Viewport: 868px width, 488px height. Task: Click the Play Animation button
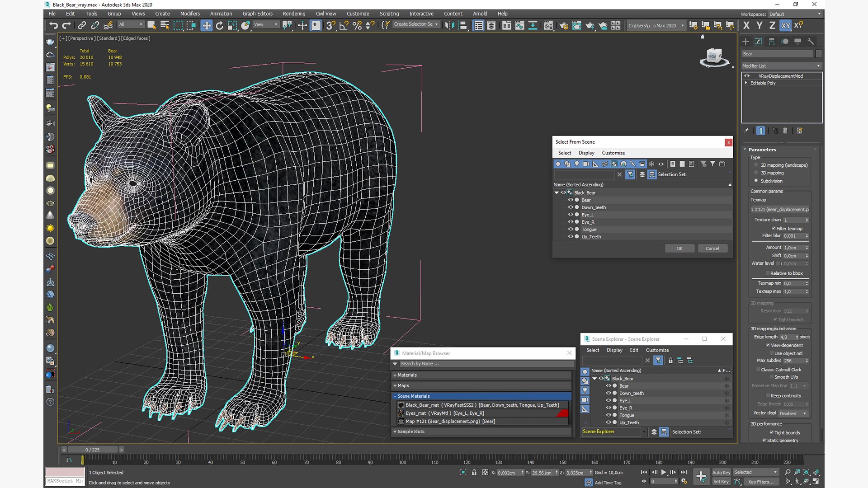664,472
